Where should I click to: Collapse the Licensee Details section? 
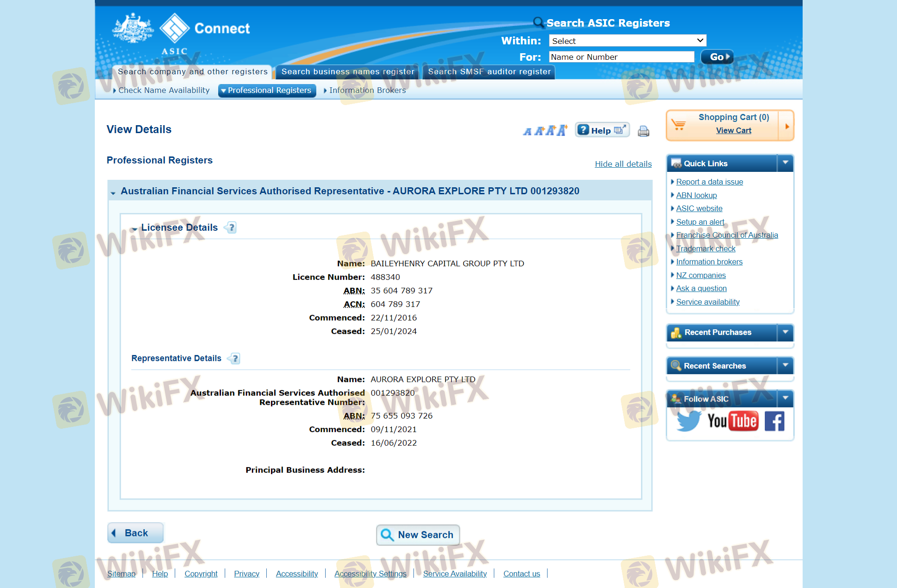pos(135,228)
